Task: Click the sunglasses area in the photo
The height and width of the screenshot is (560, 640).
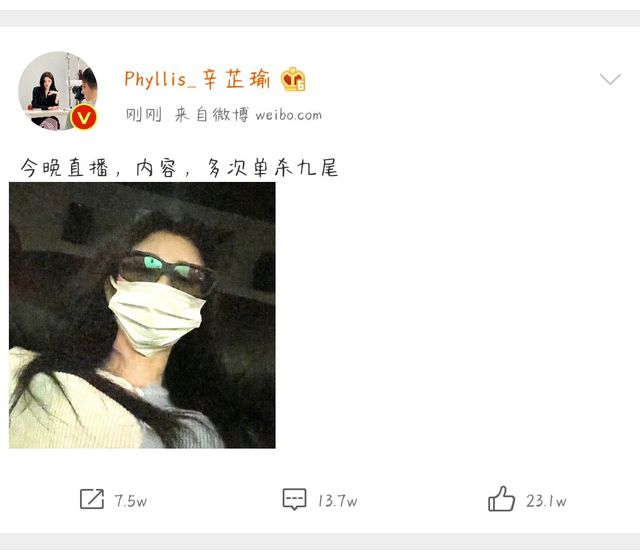Action: click(167, 272)
